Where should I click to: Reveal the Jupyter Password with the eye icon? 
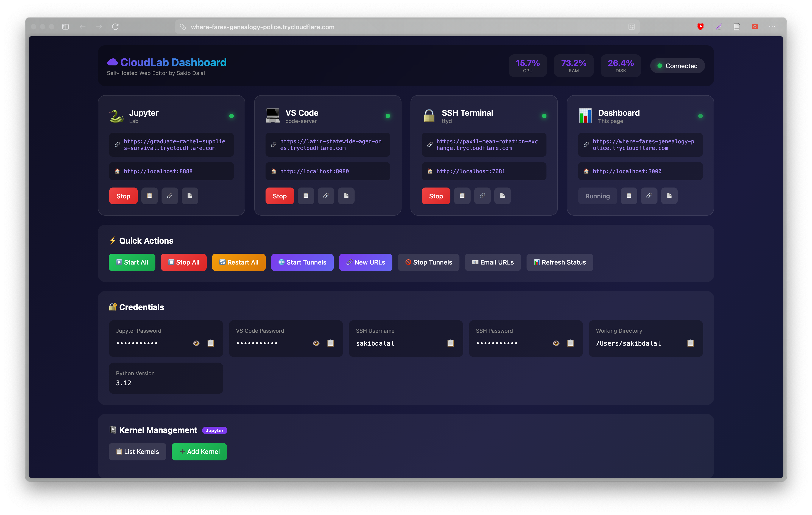tap(196, 343)
